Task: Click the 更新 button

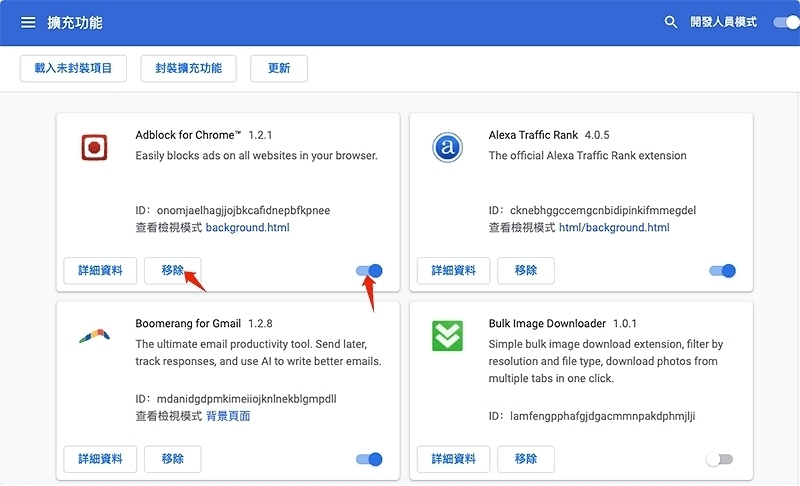Action: click(279, 68)
